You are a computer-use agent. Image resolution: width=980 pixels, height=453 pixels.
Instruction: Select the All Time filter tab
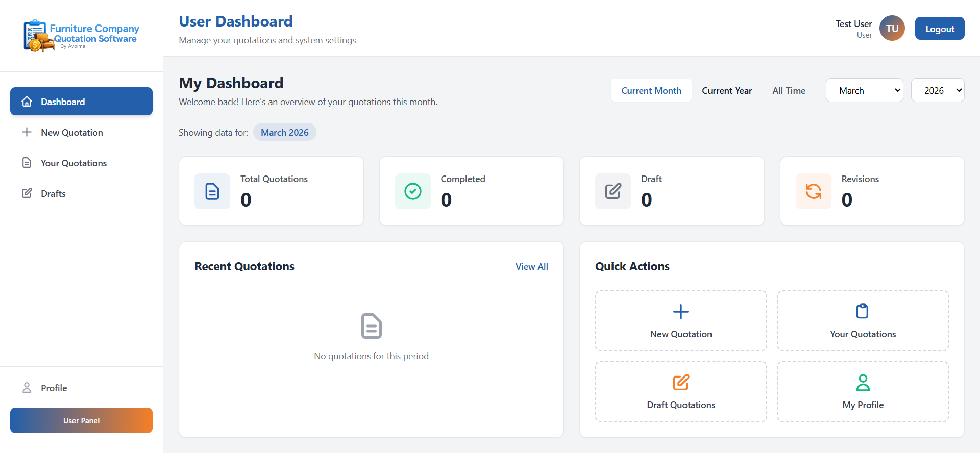[x=789, y=90]
